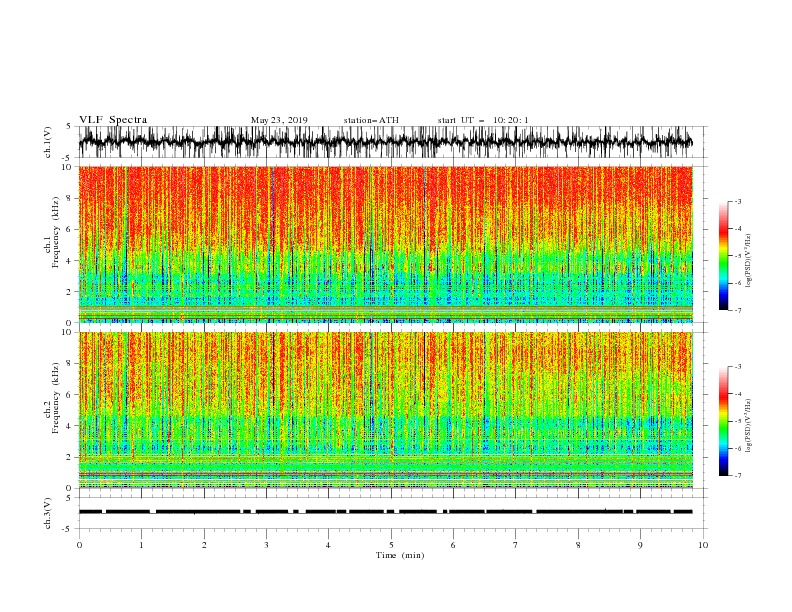Select the ch.1 "Frequency (kHz)" axis label
This screenshot has height=612, width=792.
point(56,232)
